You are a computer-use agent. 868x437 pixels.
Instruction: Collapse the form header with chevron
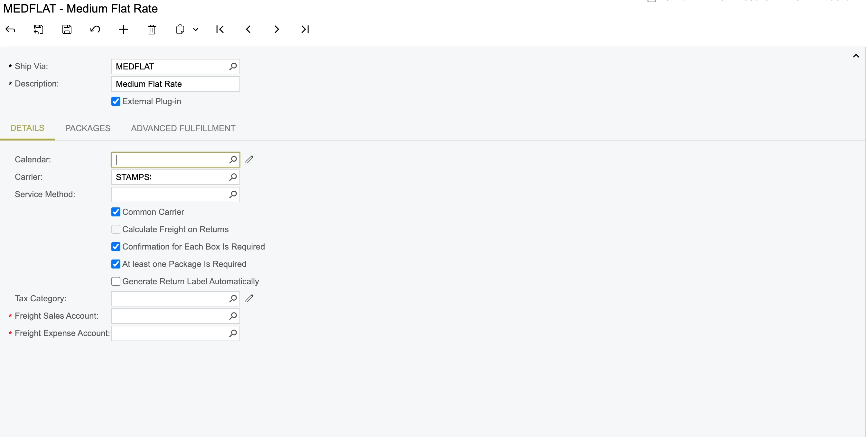click(x=855, y=56)
